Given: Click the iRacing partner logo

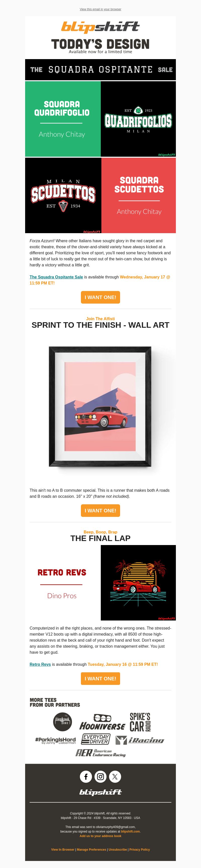Looking at the screenshot, I should click(x=140, y=740).
